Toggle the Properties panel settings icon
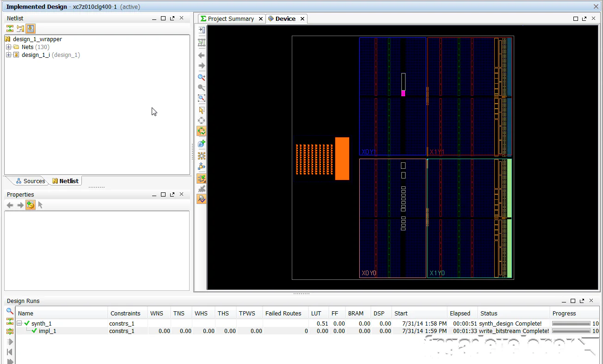Image resolution: width=603 pixels, height=364 pixels. (x=30, y=204)
